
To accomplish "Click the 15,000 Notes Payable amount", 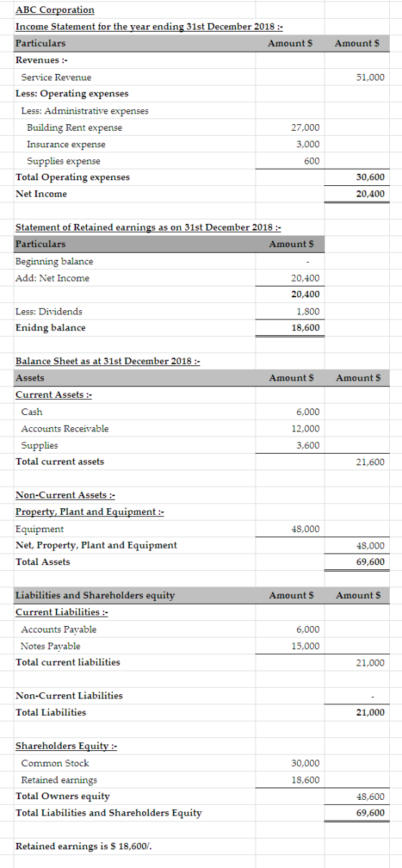I will (x=305, y=646).
